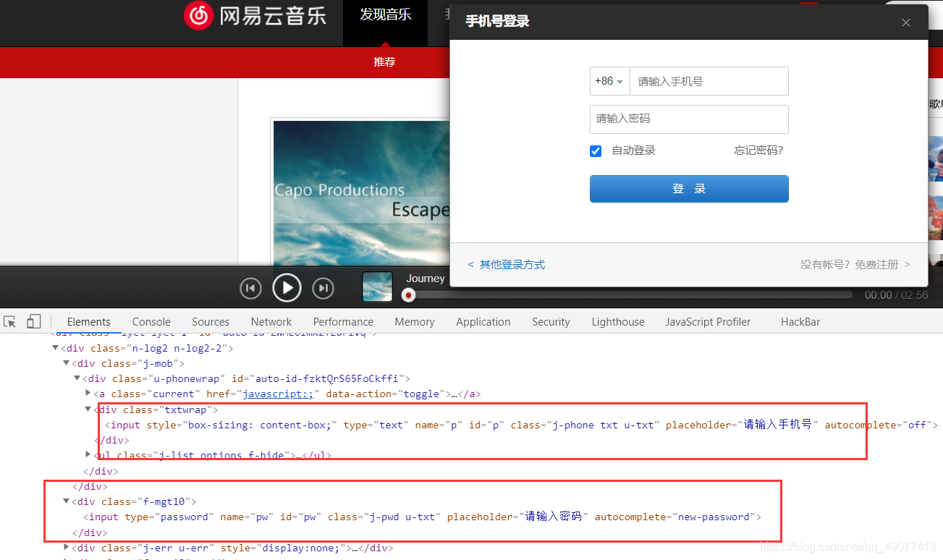Select the 推荐 sub-navigation tab
Viewport: 943px width, 560px height.
[384, 62]
